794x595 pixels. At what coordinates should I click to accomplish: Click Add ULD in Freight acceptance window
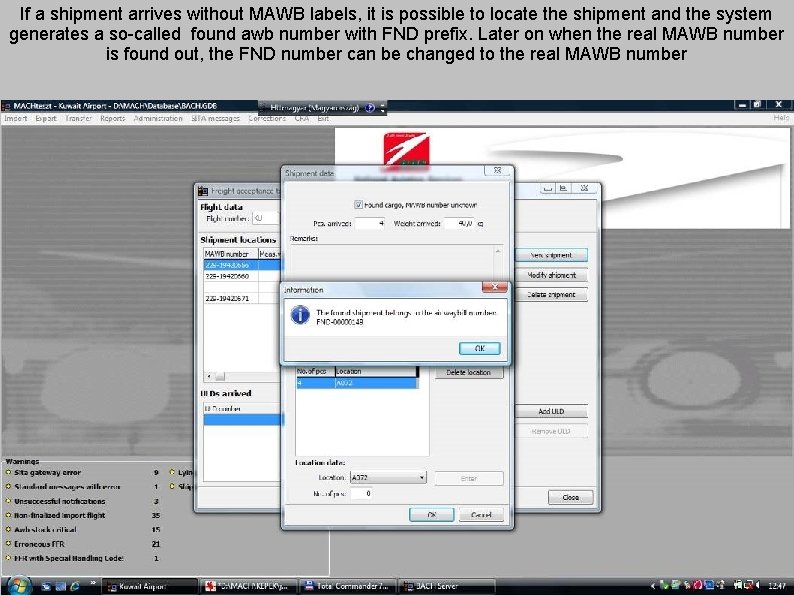551,411
